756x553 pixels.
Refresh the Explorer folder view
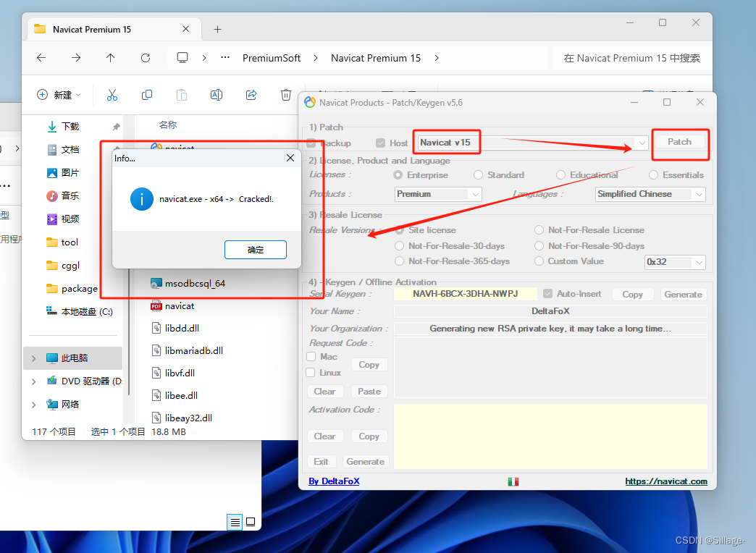coord(145,58)
